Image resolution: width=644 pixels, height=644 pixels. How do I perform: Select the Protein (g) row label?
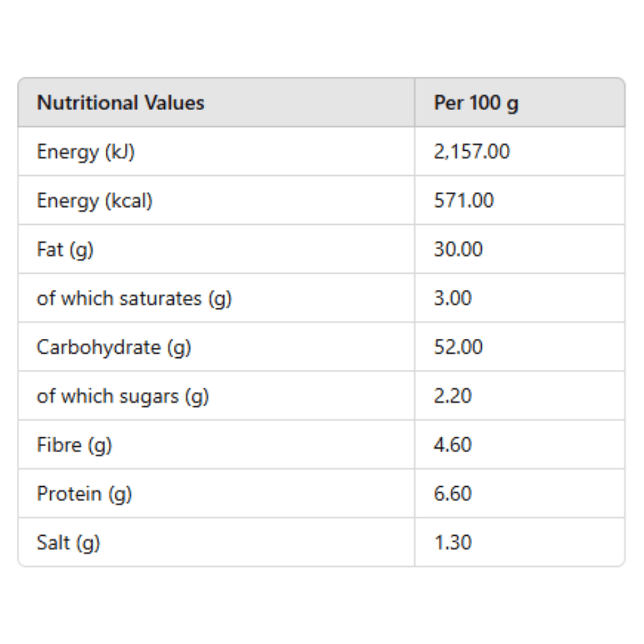[x=84, y=494]
